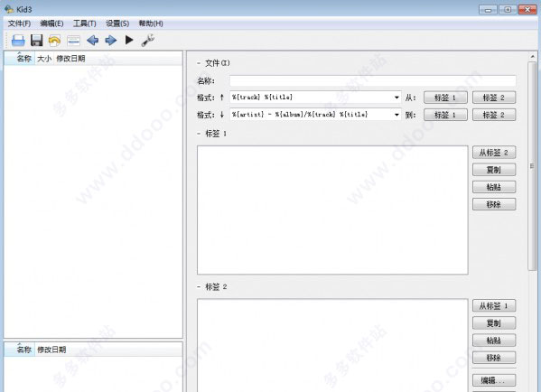Click 标签 1 button in the 从 row

[445, 98]
